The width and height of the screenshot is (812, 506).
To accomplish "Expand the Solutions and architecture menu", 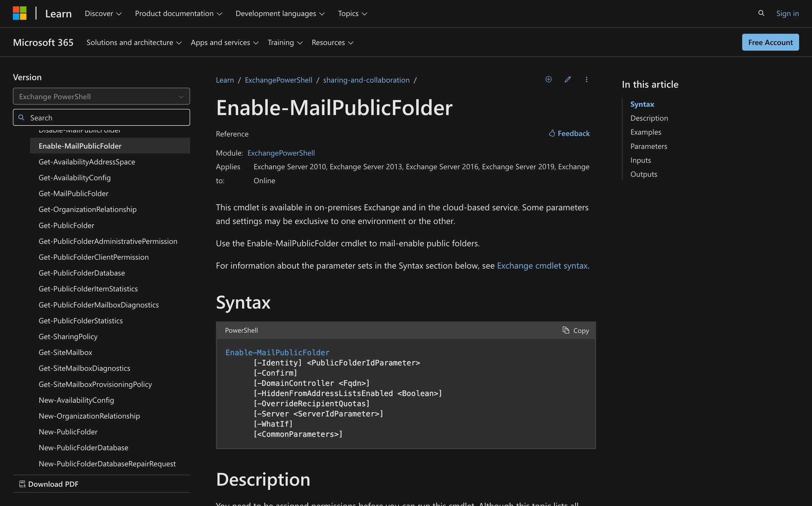I will point(134,42).
